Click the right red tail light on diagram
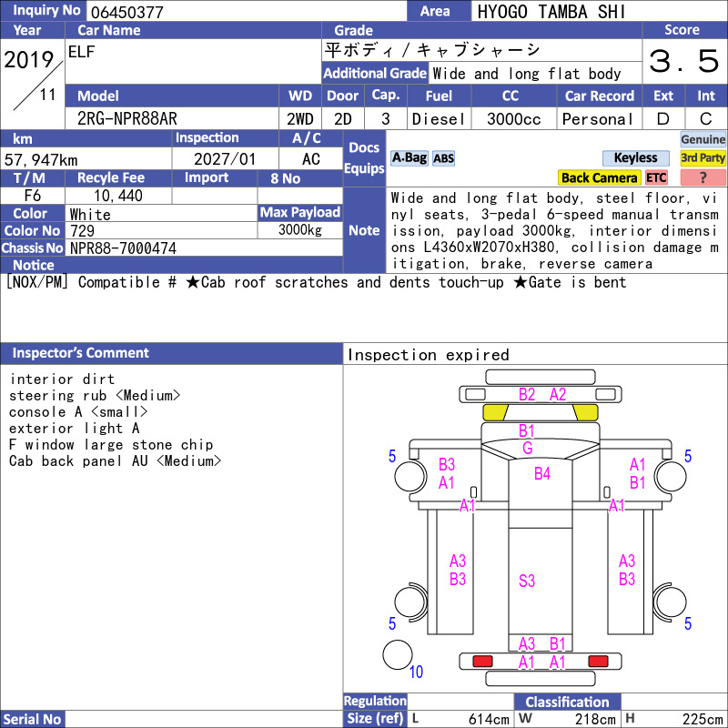Screen dimensions: 728x728 [x=598, y=661]
